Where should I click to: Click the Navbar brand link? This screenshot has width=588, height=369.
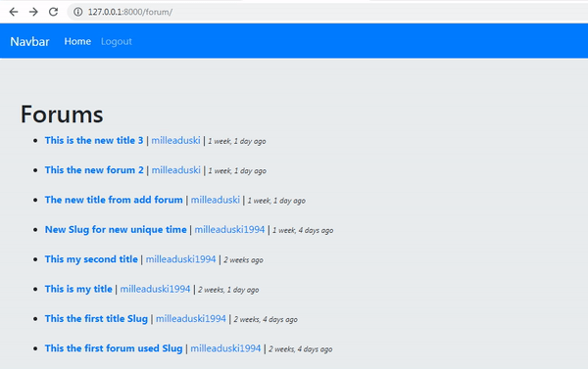click(x=29, y=41)
